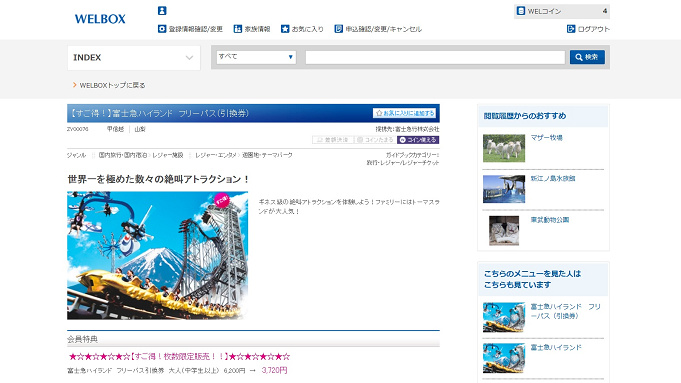Click the last sidebar 富士急ハイランド thumbnail
This screenshot has height=383, width=681.
pyautogui.click(x=504, y=358)
